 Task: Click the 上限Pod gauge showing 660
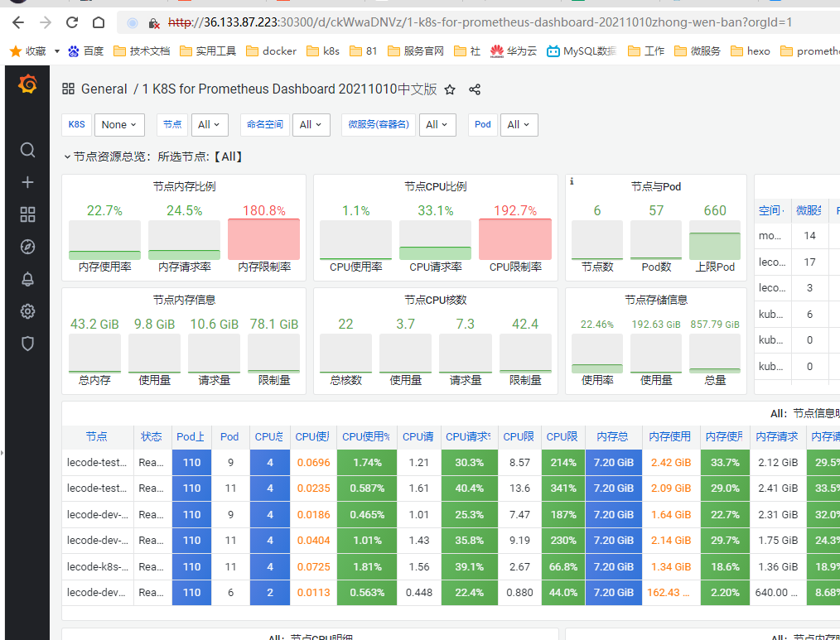click(x=715, y=240)
